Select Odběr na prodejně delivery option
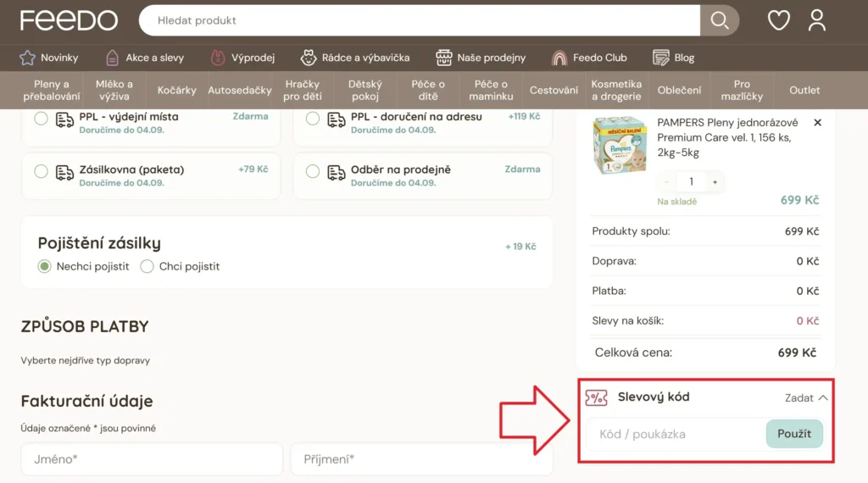 click(x=313, y=171)
